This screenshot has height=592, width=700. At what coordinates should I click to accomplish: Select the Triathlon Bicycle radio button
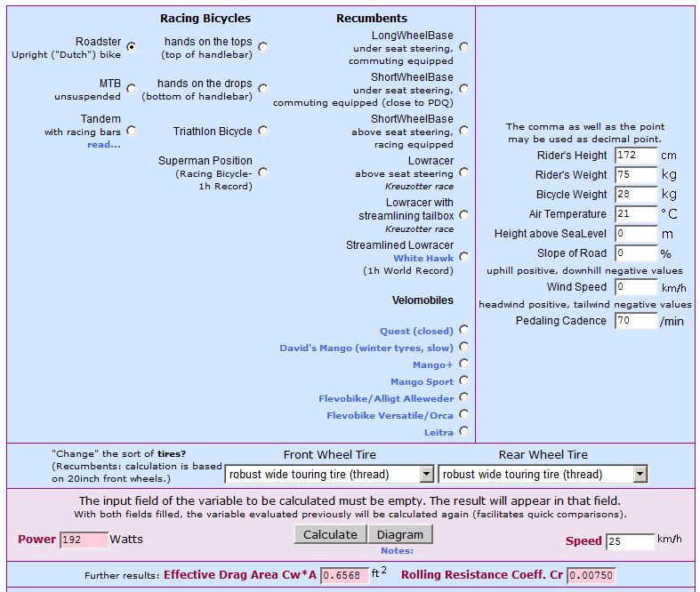tap(263, 131)
